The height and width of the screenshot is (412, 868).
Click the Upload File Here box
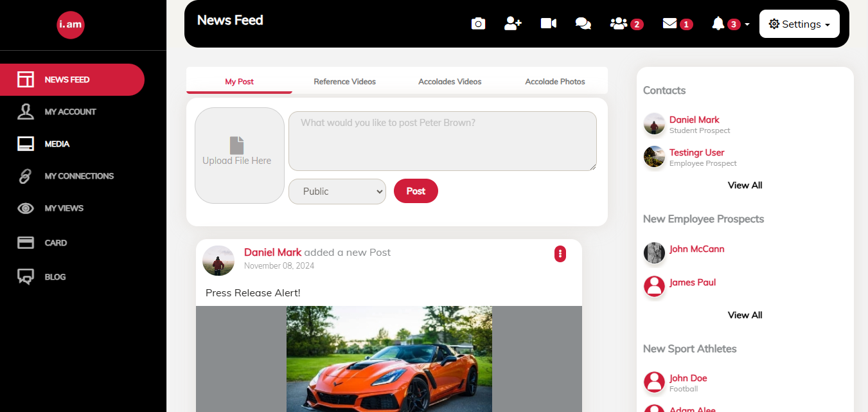click(240, 156)
